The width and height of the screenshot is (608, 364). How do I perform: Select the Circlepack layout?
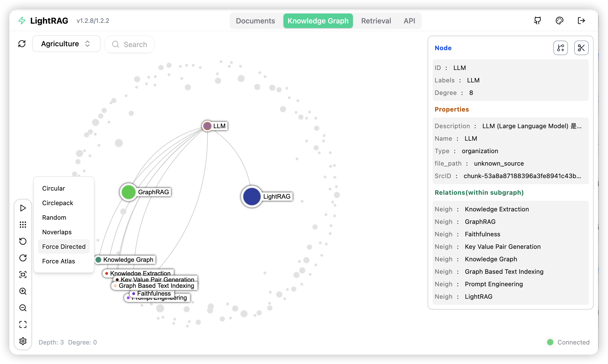point(58,203)
